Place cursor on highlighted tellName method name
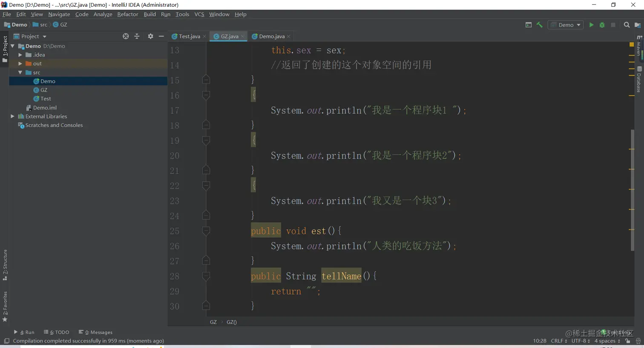644x348 pixels. (x=341, y=276)
